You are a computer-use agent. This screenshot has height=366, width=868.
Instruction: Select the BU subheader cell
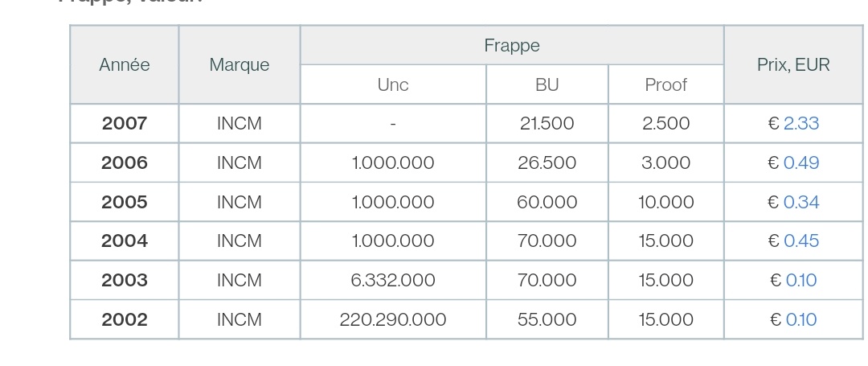click(547, 84)
